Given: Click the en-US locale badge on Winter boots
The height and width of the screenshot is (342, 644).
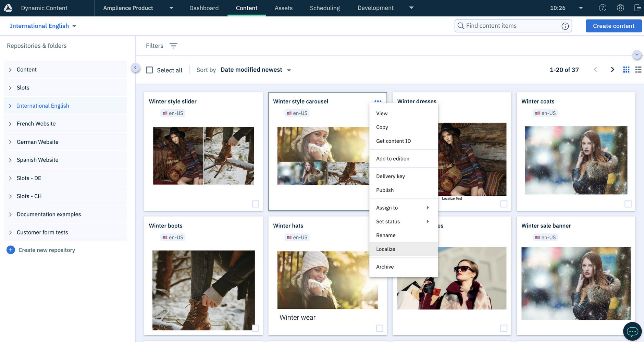Looking at the screenshot, I should 173,237.
